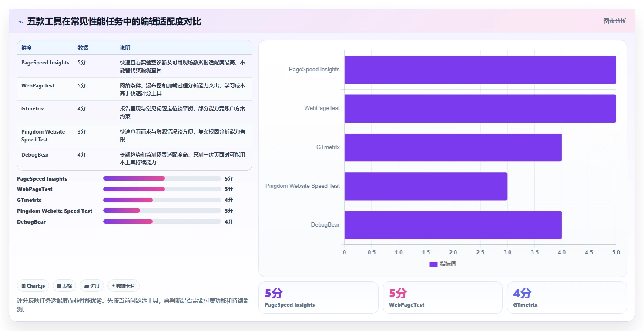Click the DebugBear chart bar
644x331 pixels.
pyautogui.click(x=453, y=225)
